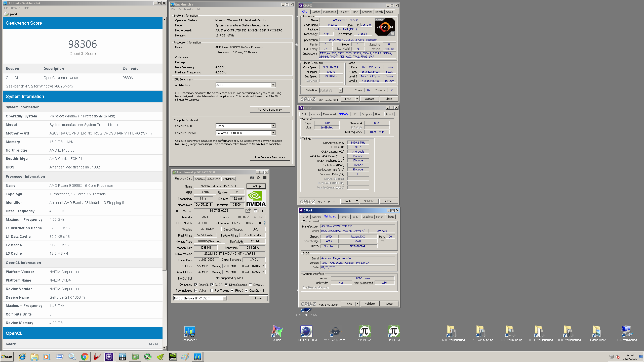
Task: Switch to the Sensors tab in GPU-Z
Action: (x=200, y=179)
